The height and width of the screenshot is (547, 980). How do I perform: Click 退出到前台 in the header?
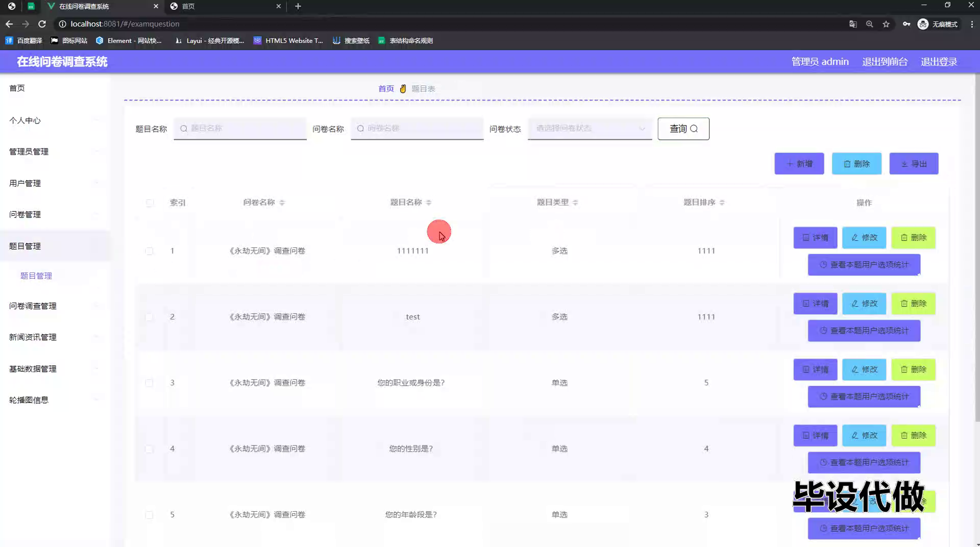tap(885, 62)
